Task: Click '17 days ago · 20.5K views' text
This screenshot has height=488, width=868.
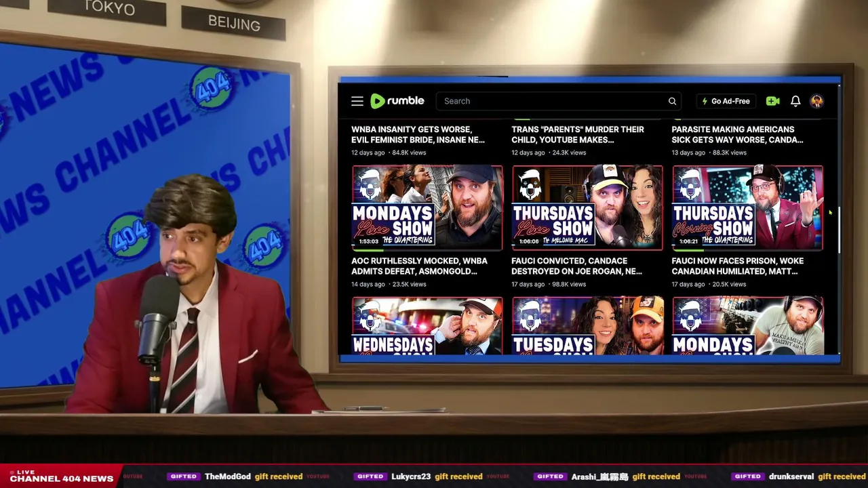Action: click(709, 284)
